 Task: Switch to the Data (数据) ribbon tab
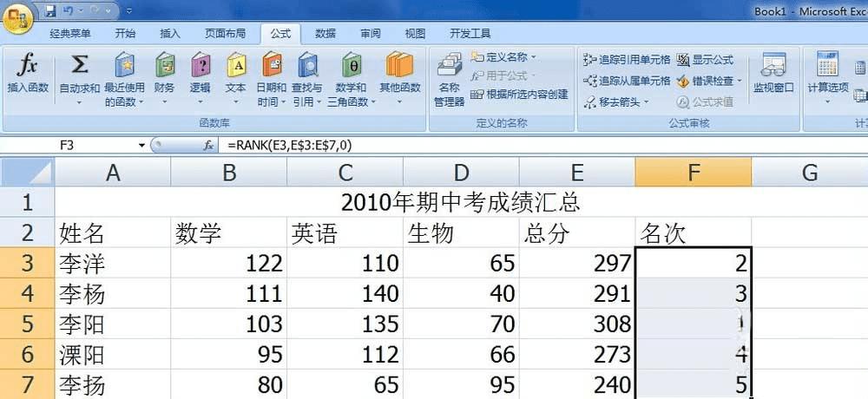(x=325, y=34)
